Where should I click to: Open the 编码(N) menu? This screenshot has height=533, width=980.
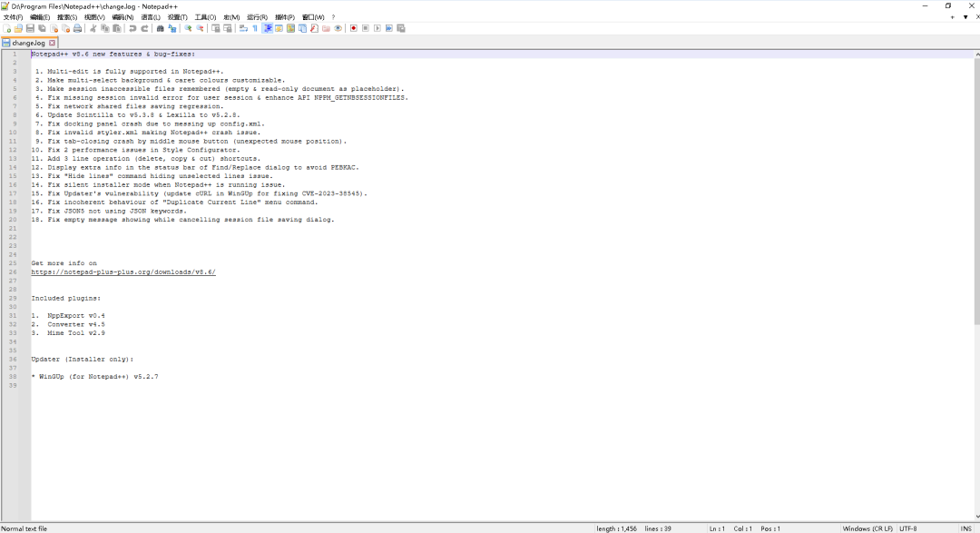tap(122, 17)
